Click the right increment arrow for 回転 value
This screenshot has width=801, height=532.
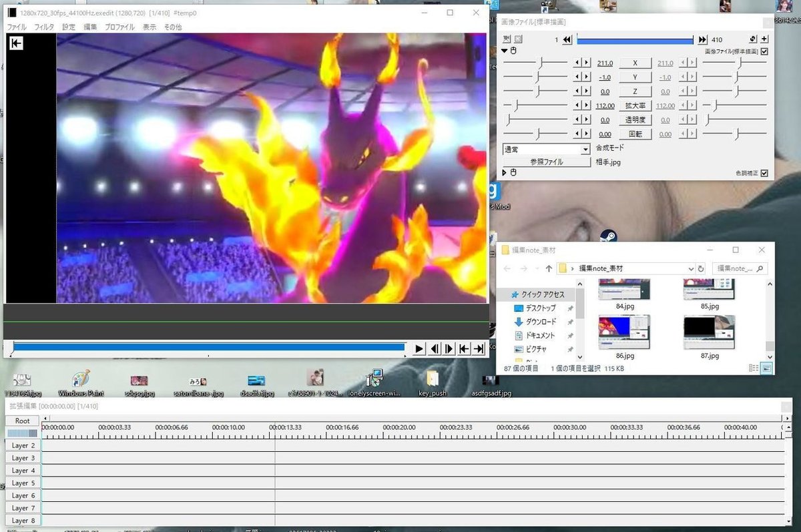587,134
